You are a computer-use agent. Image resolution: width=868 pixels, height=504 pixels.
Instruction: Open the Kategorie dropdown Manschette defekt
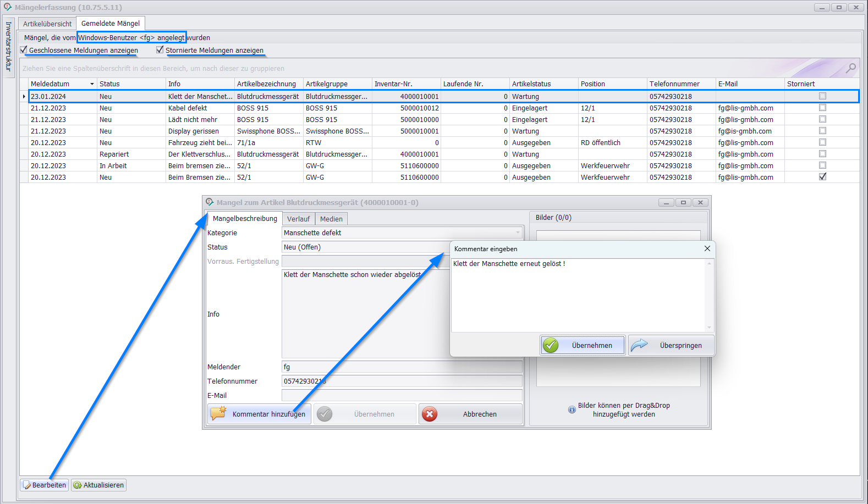[x=517, y=232]
